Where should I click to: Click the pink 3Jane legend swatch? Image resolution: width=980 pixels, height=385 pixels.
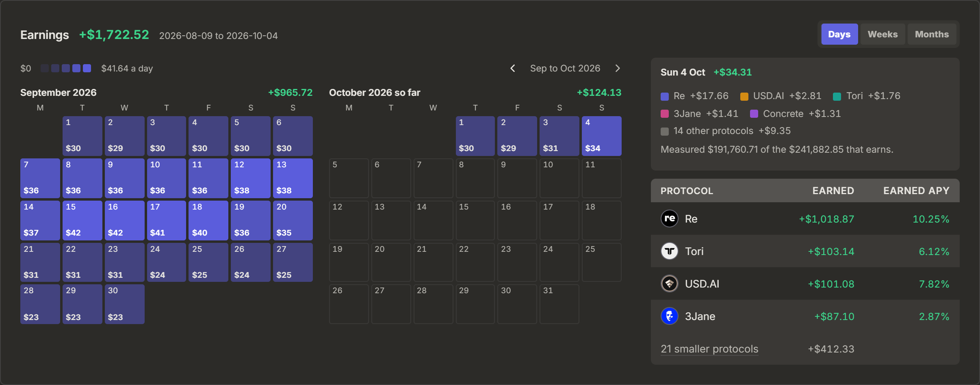tap(665, 114)
